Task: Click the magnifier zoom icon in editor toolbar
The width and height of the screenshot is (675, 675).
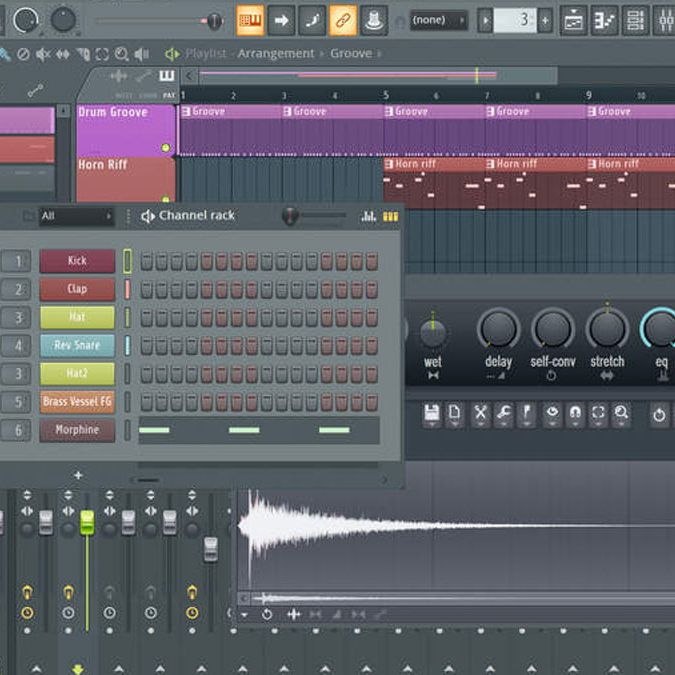Action: [x=621, y=413]
